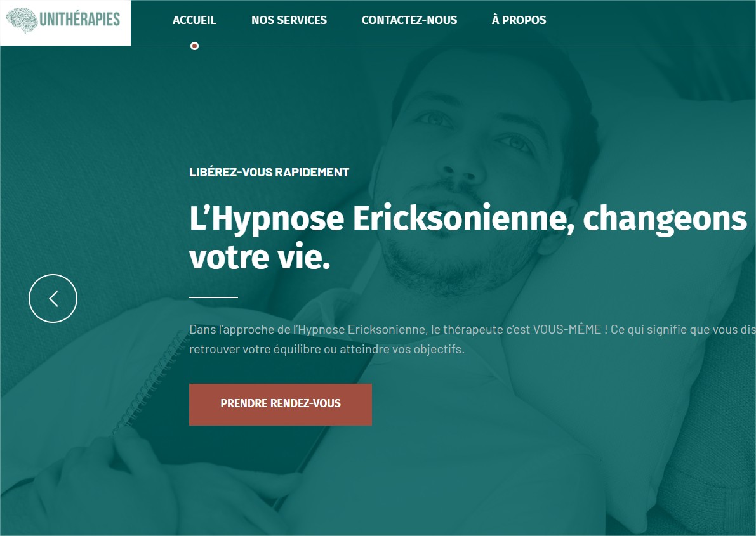Go to the Contactez-nous page

409,20
